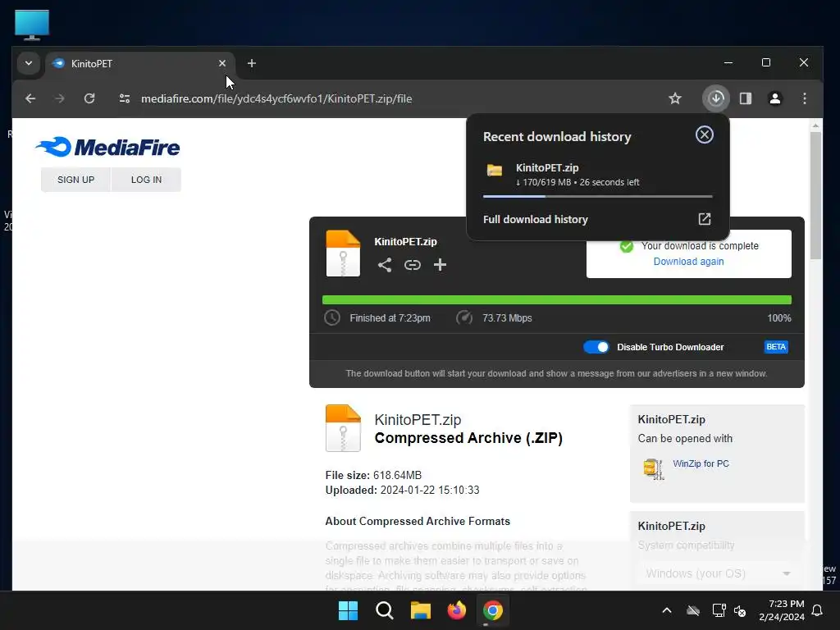Image resolution: width=840 pixels, height=630 pixels.
Task: Launch Firefox from the taskbar
Action: [x=456, y=610]
